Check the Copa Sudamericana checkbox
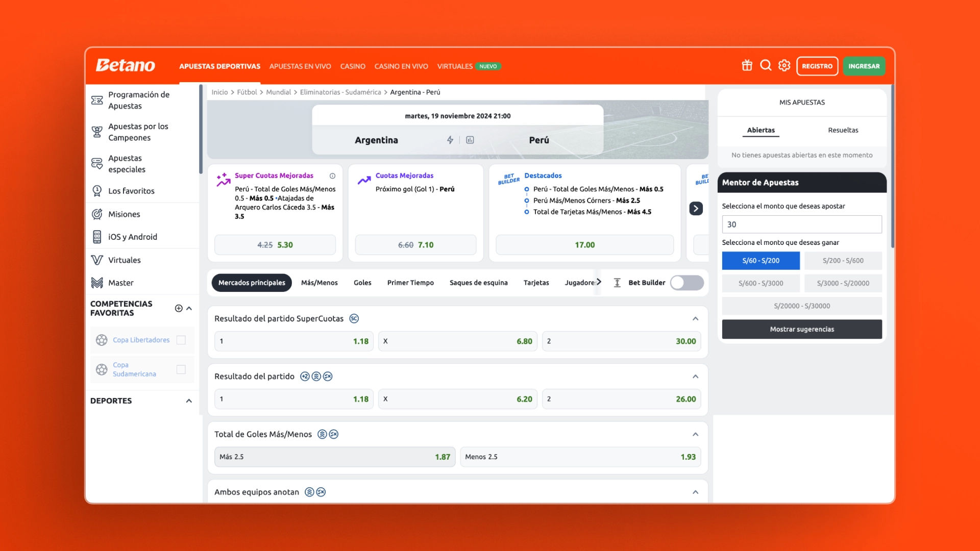Image resolution: width=980 pixels, height=551 pixels. tap(181, 369)
